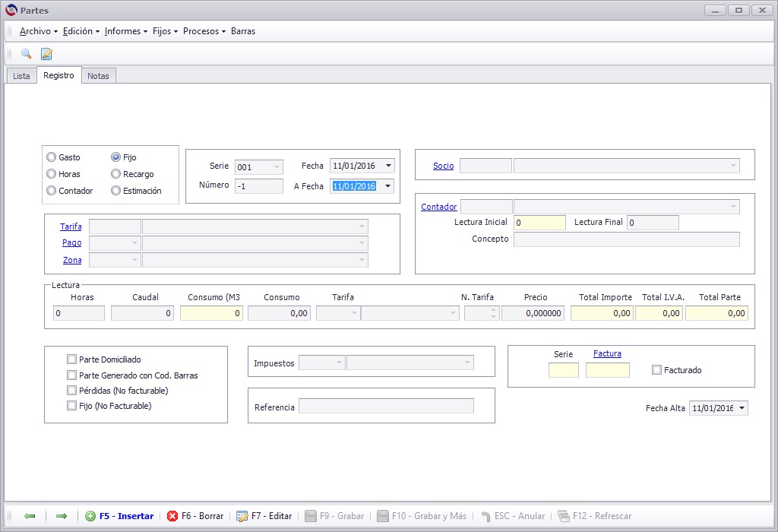Switch to the Notas tab
Viewport: 778px width, 532px height.
click(x=98, y=76)
